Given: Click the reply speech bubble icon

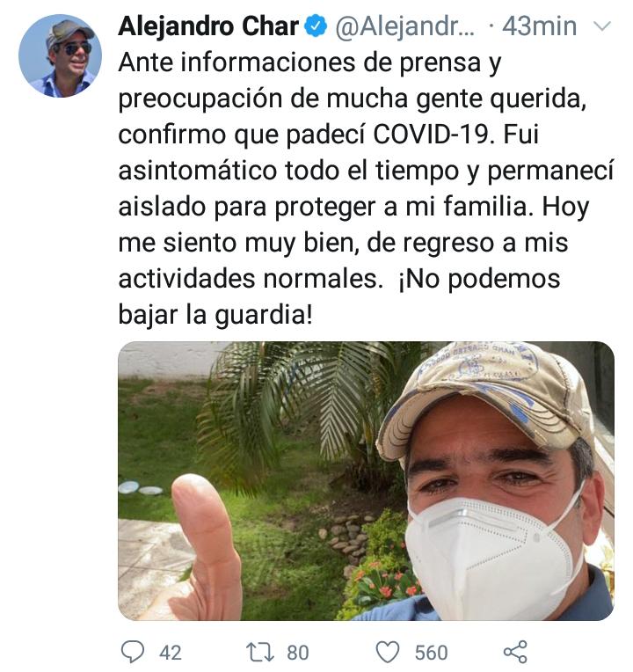Looking at the screenshot, I should pyautogui.click(x=133, y=652).
